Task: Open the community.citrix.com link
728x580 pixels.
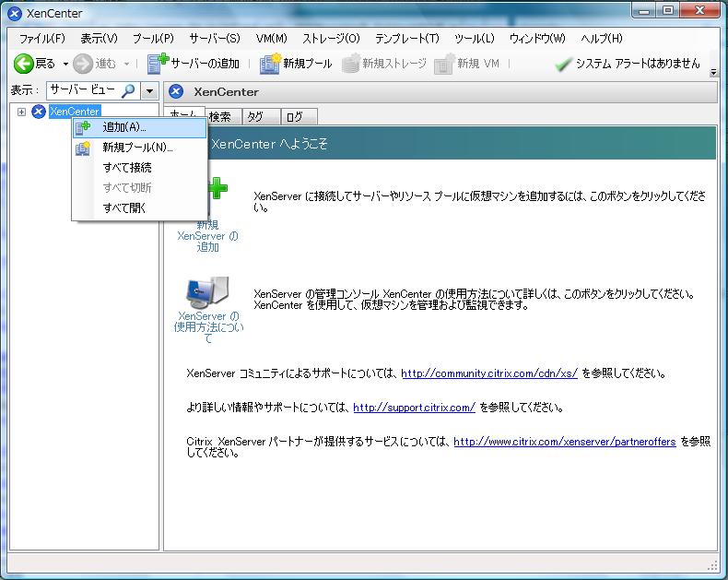Action: click(x=489, y=373)
